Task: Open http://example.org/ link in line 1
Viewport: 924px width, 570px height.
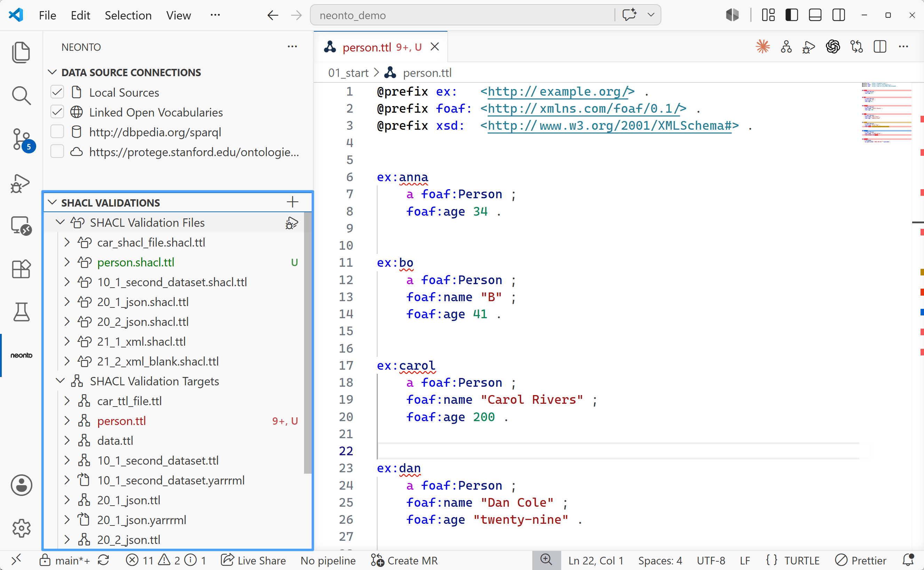Action: click(557, 91)
